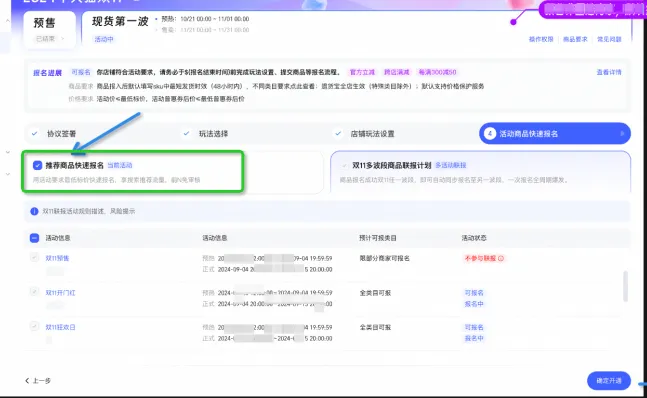Toggle the 双11多波段商品联报计划 checkbox
The image size is (647, 398).
344,165
